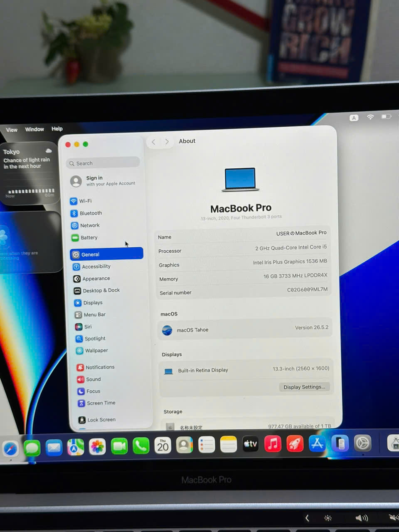The height and width of the screenshot is (532, 399).
Task: Select Network in the settings sidebar
Action: [x=86, y=225]
